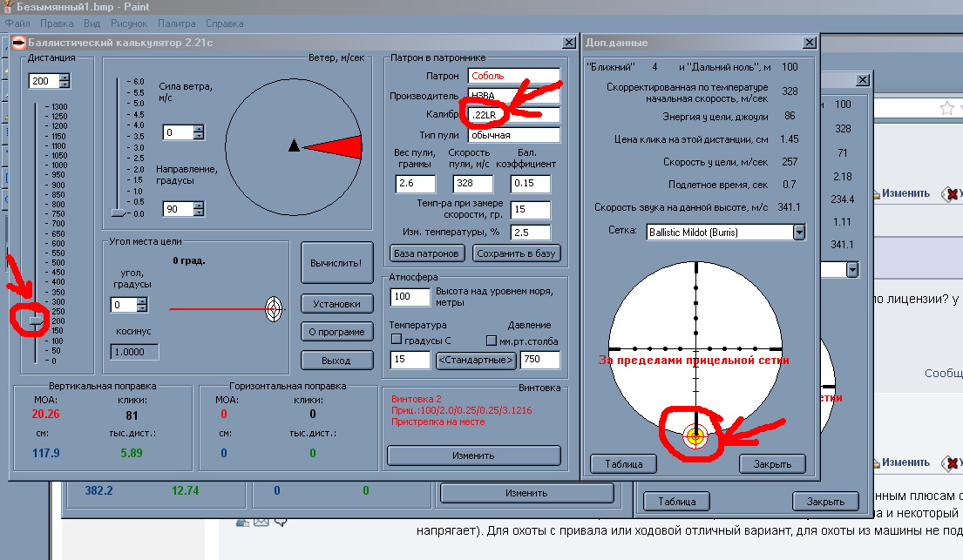Open 'База патронов' cartridge database
Viewport: 963px width, 560px height.
pyautogui.click(x=426, y=253)
